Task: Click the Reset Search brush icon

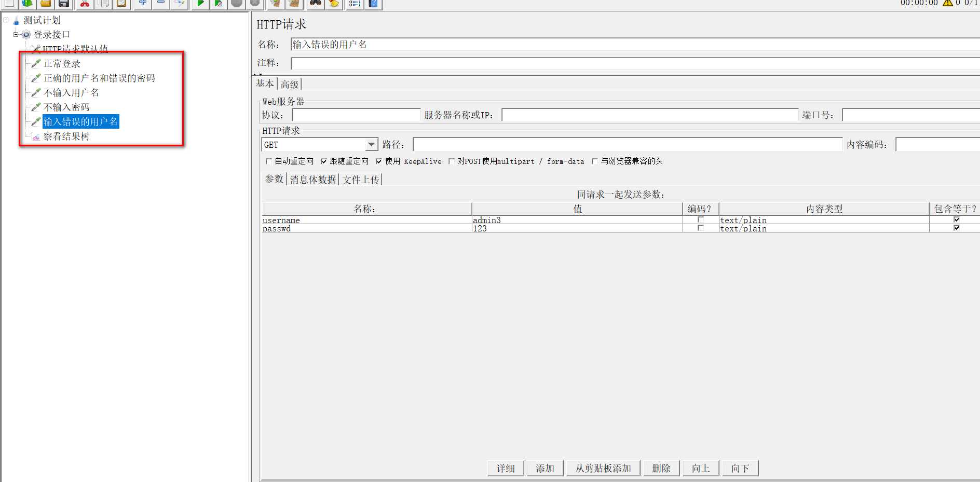Action: click(334, 3)
